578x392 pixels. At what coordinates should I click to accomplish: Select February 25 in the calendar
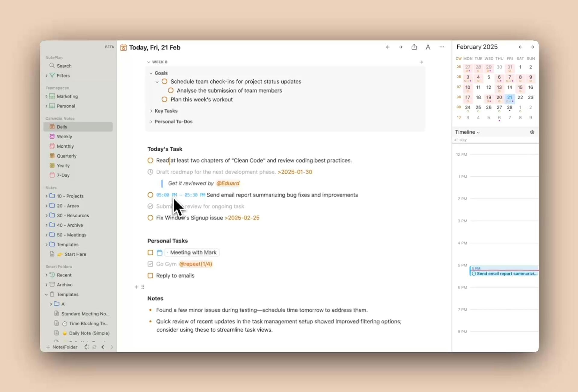pos(478,107)
